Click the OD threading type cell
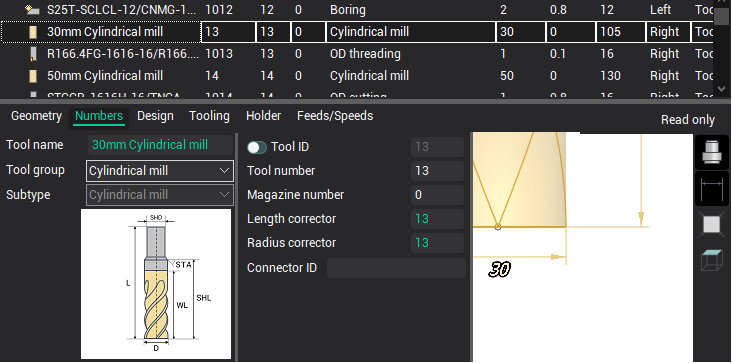This screenshot has height=363, width=732. 365,54
